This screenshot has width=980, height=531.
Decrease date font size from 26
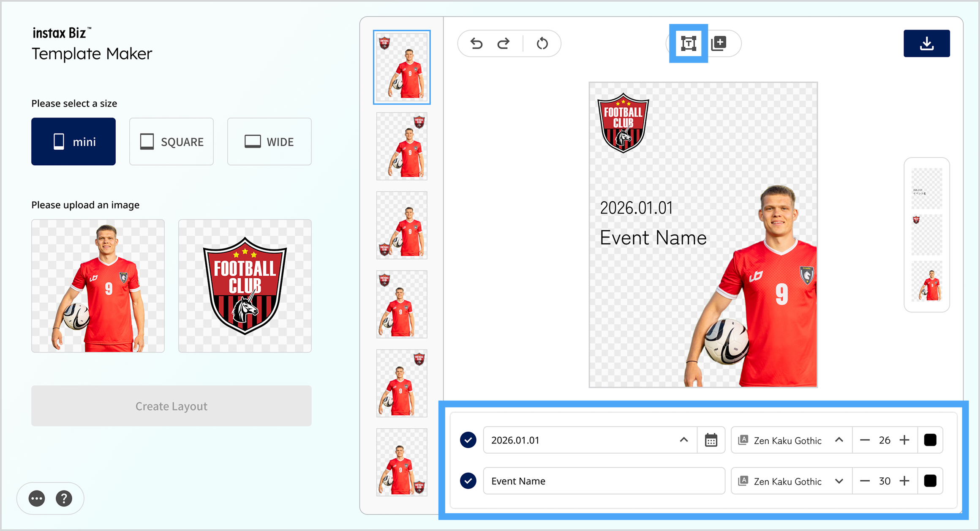[865, 440]
